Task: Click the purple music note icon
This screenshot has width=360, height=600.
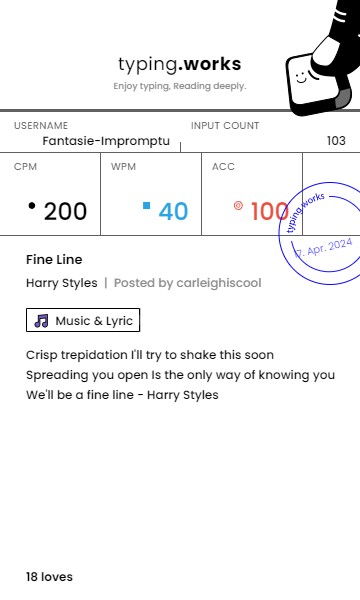Action: click(x=42, y=321)
